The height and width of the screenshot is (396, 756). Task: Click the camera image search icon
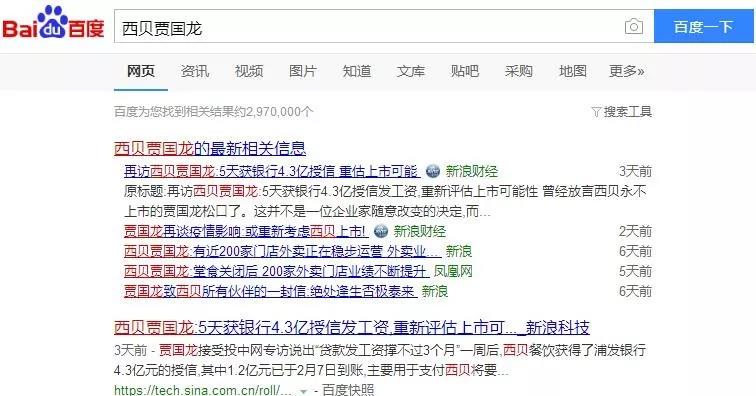pyautogui.click(x=634, y=26)
